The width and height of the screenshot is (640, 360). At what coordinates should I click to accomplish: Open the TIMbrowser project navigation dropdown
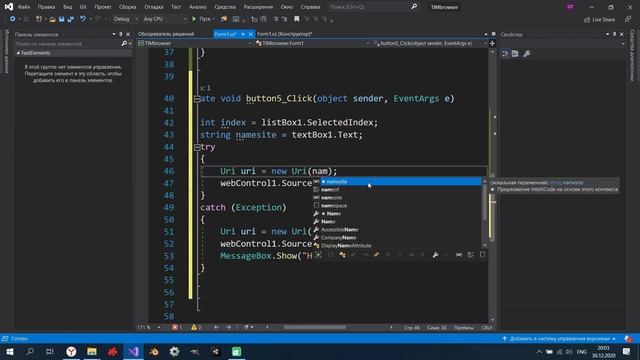coord(194,43)
